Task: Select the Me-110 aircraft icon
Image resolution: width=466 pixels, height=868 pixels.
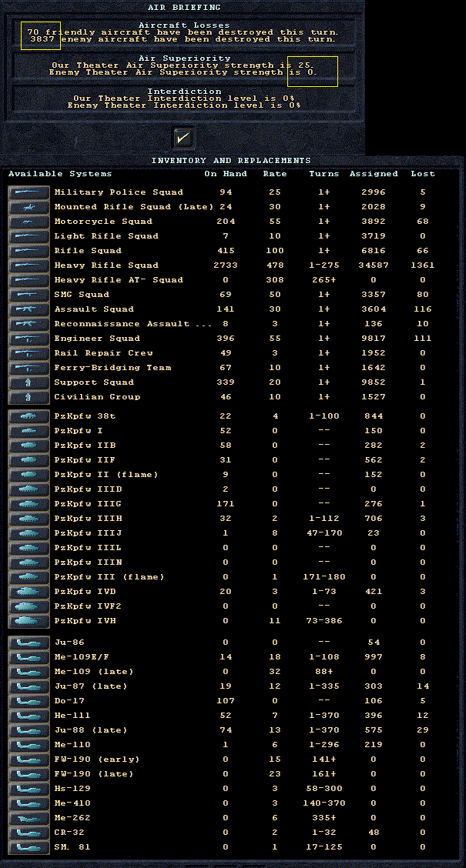Action: 29,745
